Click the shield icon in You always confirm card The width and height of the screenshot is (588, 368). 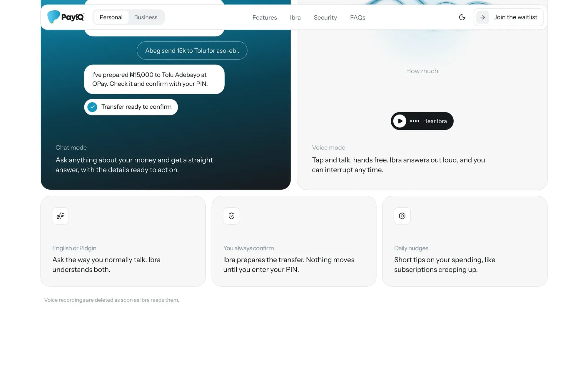pyautogui.click(x=231, y=216)
